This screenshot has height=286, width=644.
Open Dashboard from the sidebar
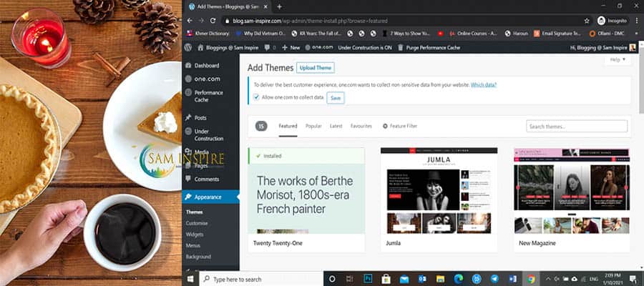206,66
